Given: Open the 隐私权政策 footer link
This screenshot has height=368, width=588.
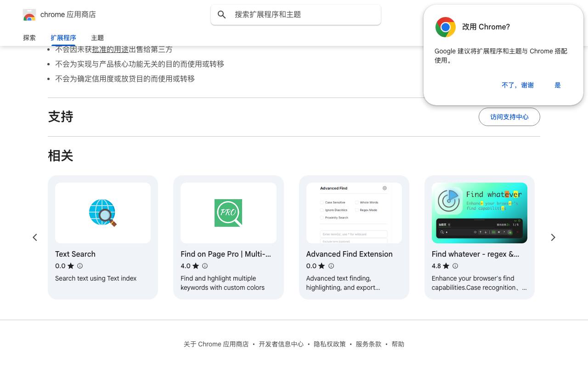Looking at the screenshot, I should point(330,344).
